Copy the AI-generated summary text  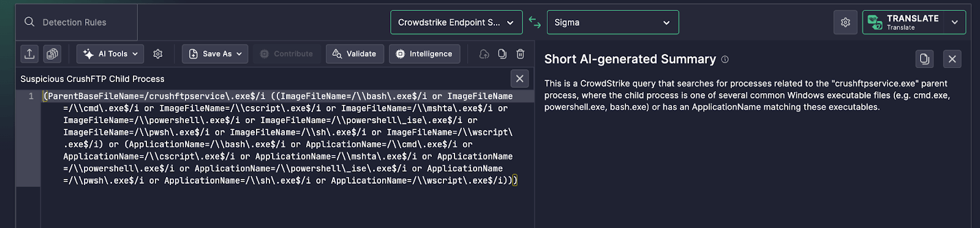click(924, 59)
